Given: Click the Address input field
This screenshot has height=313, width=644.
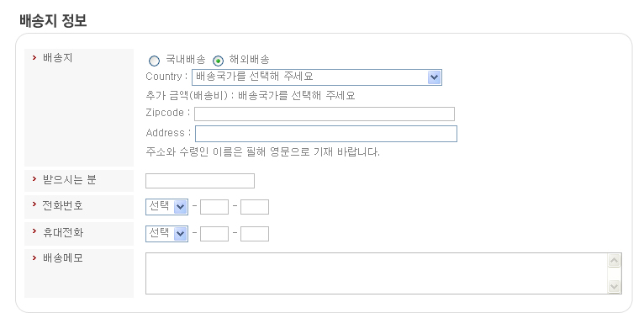Looking at the screenshot, I should pyautogui.click(x=326, y=134).
